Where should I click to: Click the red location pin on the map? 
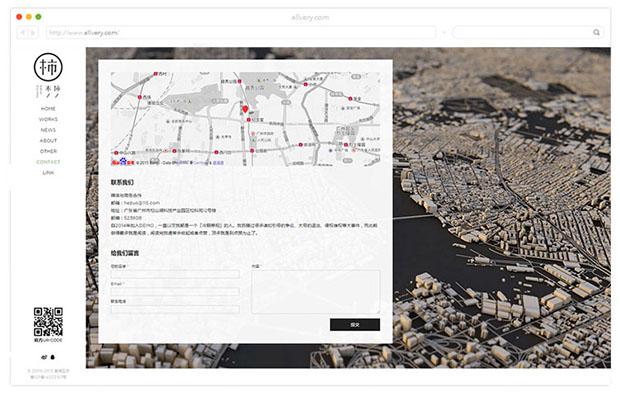coord(245,109)
